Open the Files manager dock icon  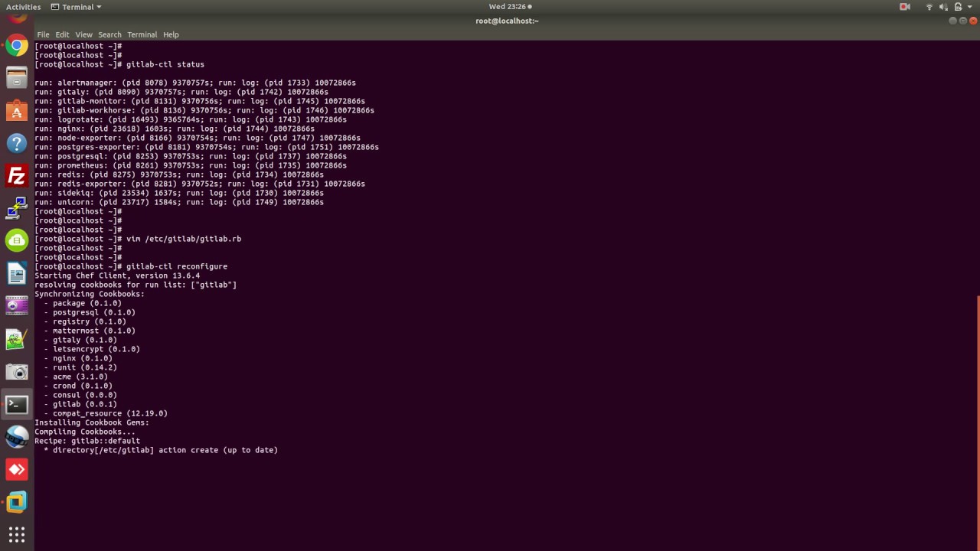(x=17, y=78)
